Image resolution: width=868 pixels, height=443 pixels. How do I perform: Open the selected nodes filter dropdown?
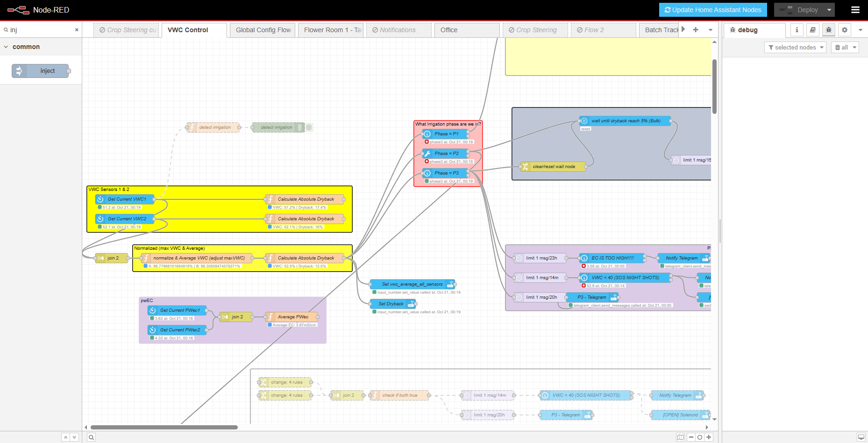(795, 48)
